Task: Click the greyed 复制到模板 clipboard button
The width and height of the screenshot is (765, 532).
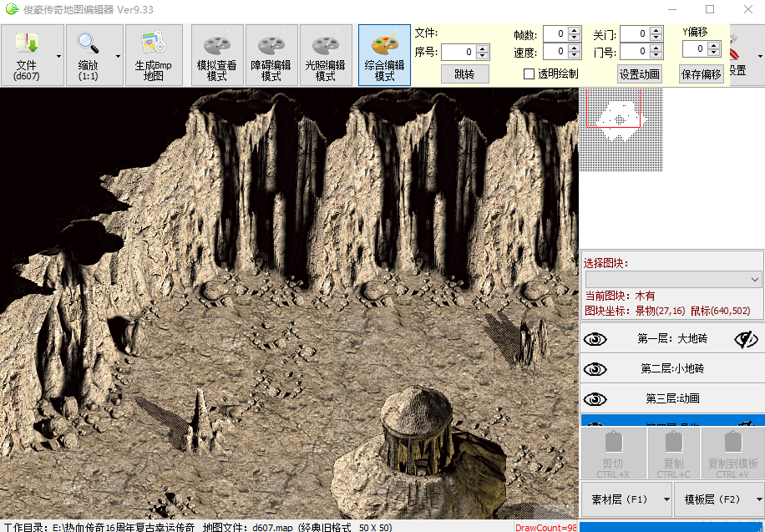Action: click(x=732, y=454)
